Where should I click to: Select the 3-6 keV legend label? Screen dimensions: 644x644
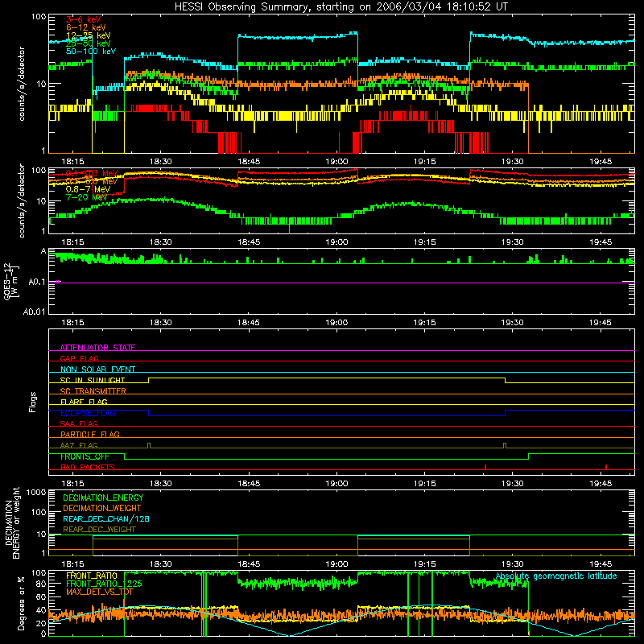point(84,19)
